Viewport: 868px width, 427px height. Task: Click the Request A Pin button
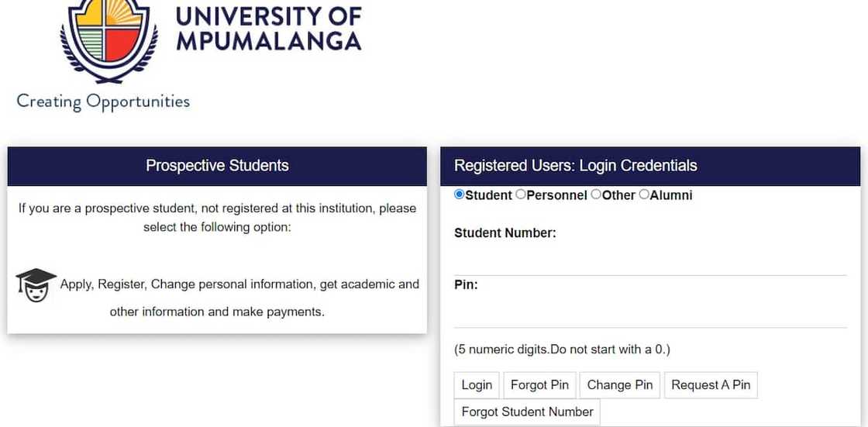(711, 385)
